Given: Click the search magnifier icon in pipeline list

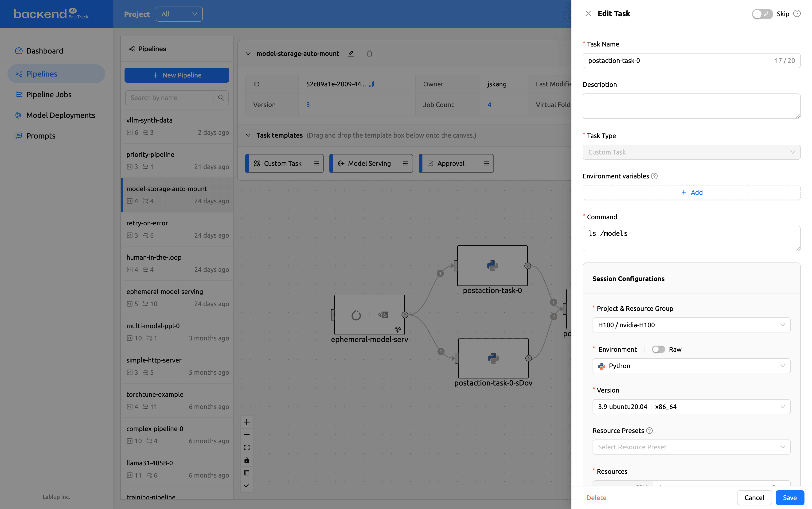Looking at the screenshot, I should click(221, 98).
